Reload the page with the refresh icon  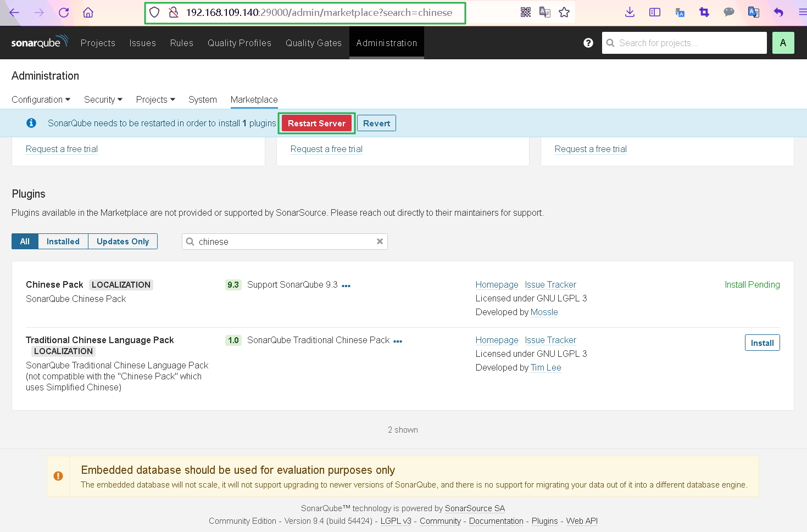tap(64, 12)
